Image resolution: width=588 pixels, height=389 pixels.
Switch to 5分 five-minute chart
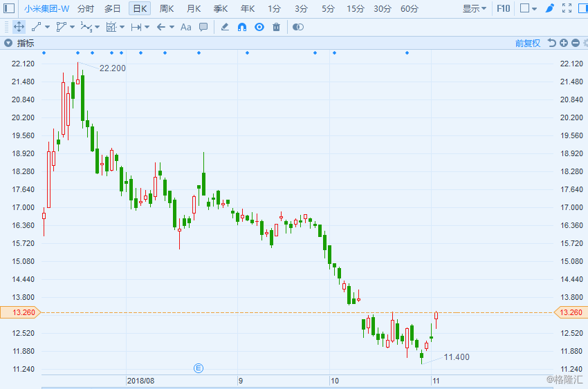click(x=328, y=8)
